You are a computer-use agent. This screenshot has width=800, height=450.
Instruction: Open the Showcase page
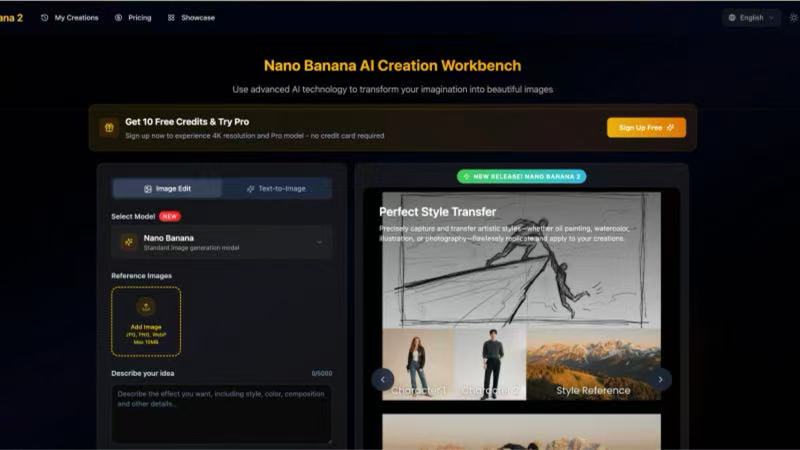191,17
